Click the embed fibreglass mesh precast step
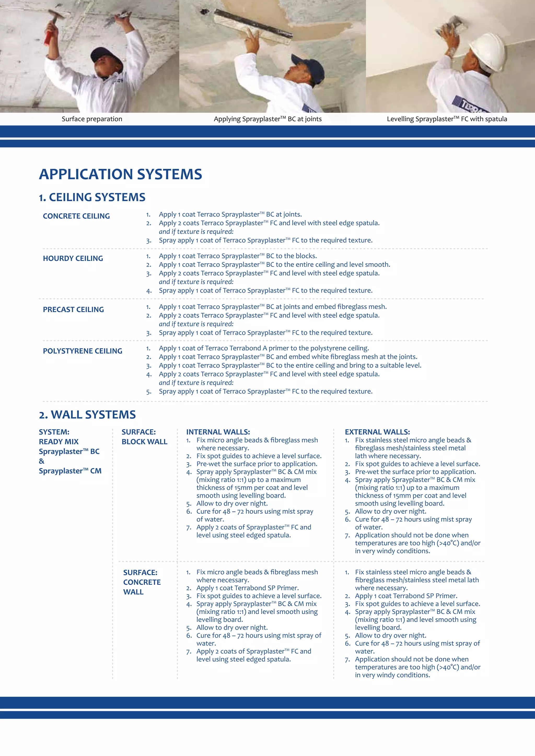Viewport: 535px width, 756px height. (x=272, y=306)
